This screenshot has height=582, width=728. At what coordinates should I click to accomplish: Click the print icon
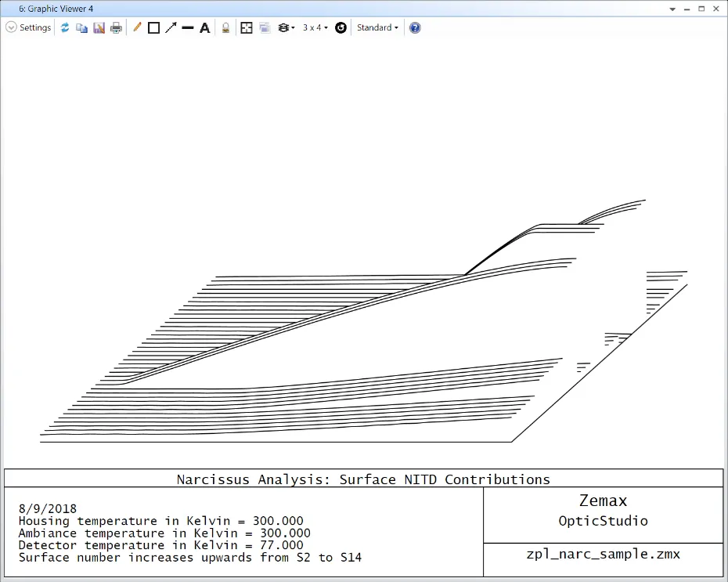click(x=116, y=27)
